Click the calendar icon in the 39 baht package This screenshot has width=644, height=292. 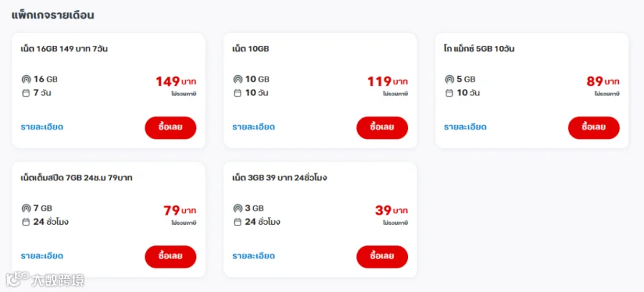coord(238,222)
